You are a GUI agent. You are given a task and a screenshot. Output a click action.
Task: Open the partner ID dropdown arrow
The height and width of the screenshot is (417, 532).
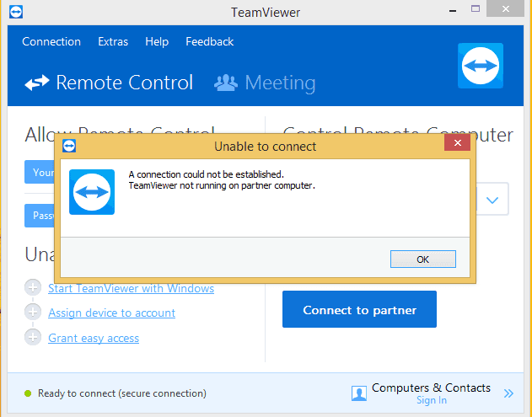pos(492,200)
